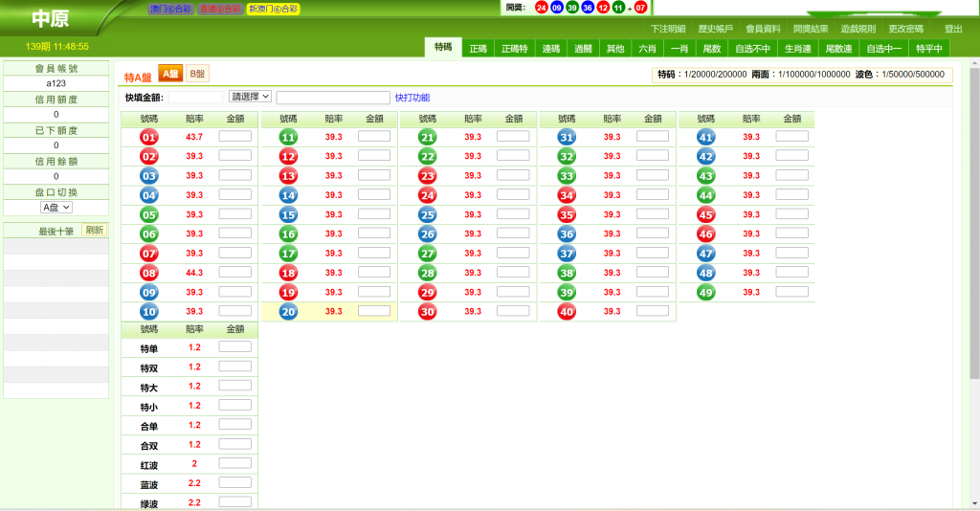Open 歷史帳戶 page
The height and width of the screenshot is (511, 980).
[x=716, y=29]
